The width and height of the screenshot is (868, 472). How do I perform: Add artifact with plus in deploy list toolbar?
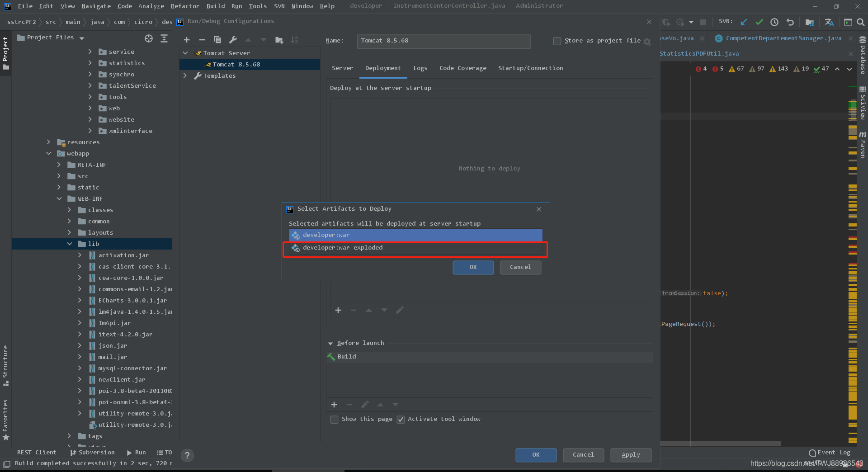(x=338, y=310)
